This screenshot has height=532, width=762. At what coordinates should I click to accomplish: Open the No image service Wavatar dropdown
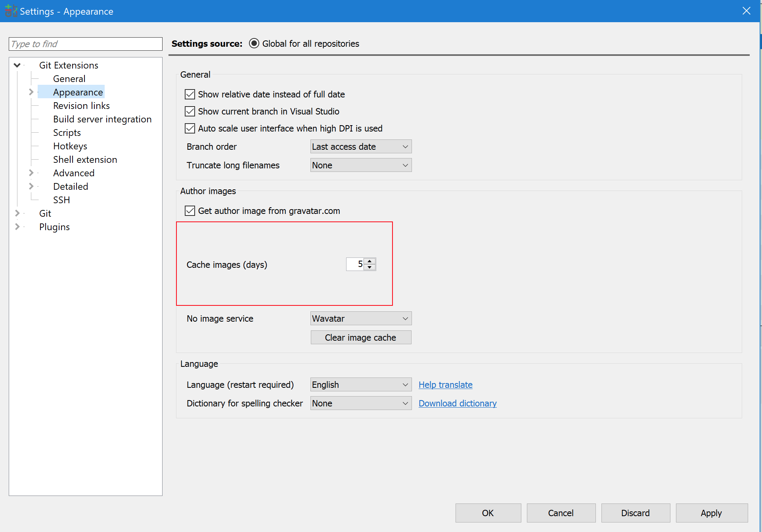click(361, 318)
